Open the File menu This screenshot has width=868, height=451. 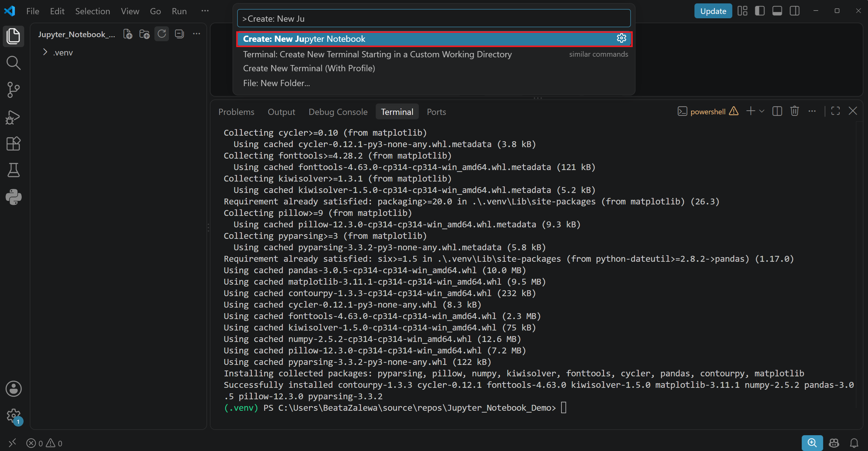33,11
